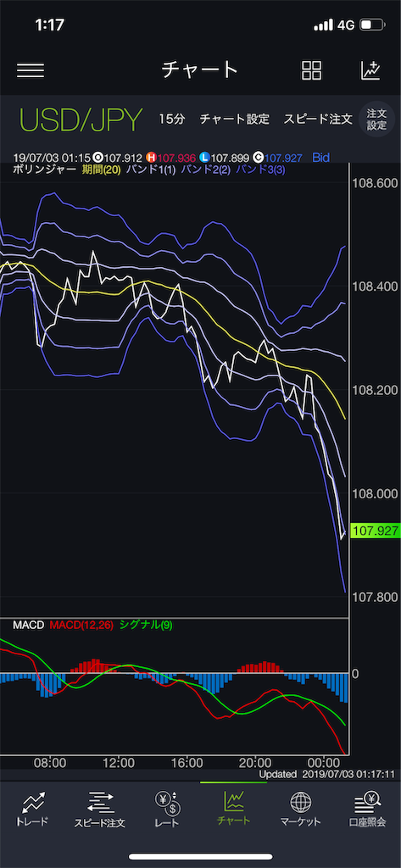Tap the MACD zero-line axis label
401x868 pixels.
coord(355,674)
